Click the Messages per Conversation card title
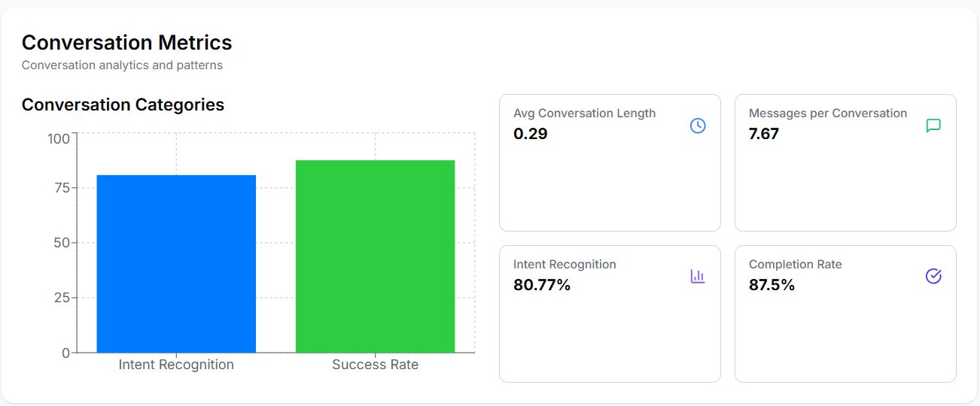 [x=828, y=114]
